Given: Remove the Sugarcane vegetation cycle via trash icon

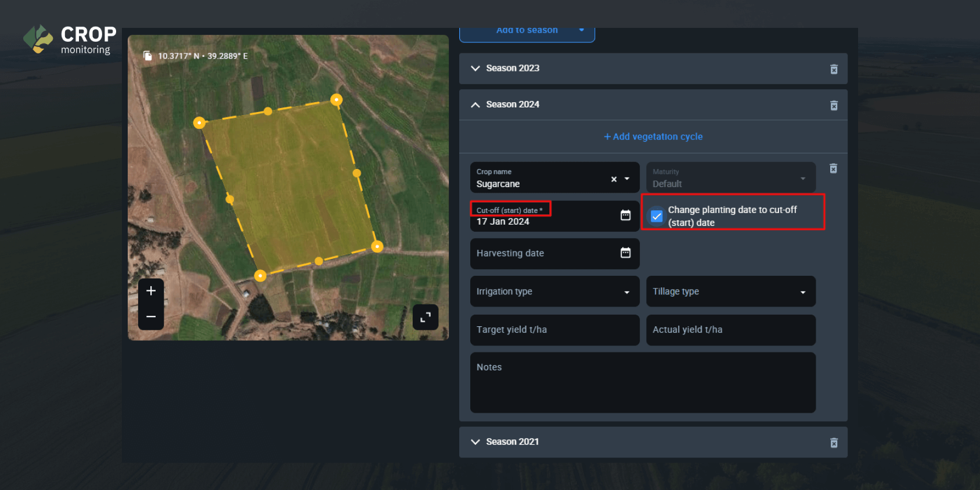Looking at the screenshot, I should pos(833,168).
